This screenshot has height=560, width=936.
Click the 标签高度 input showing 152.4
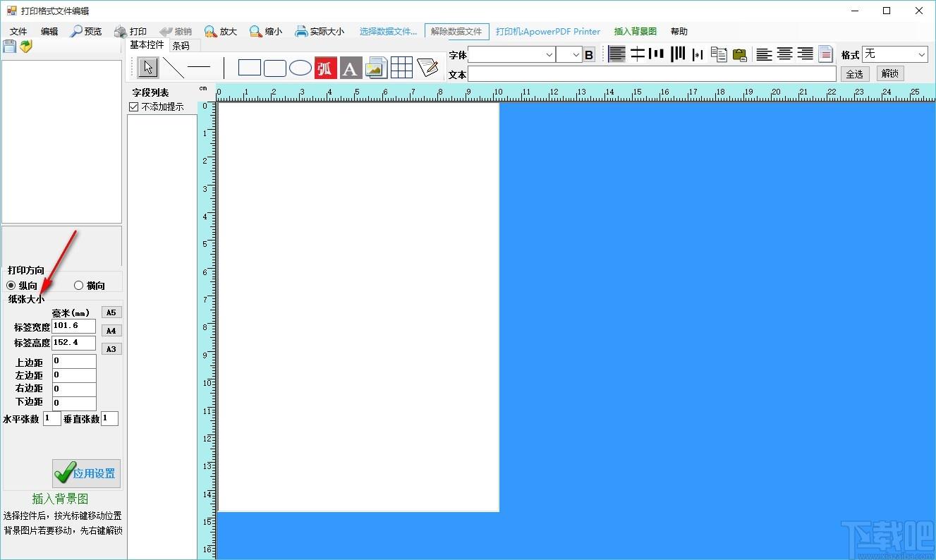pyautogui.click(x=73, y=343)
